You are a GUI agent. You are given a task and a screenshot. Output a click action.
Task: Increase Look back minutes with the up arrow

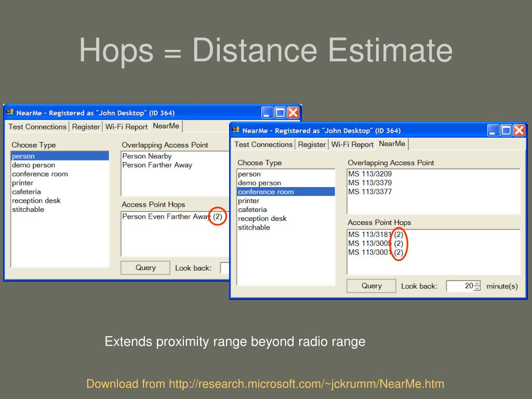(x=477, y=283)
